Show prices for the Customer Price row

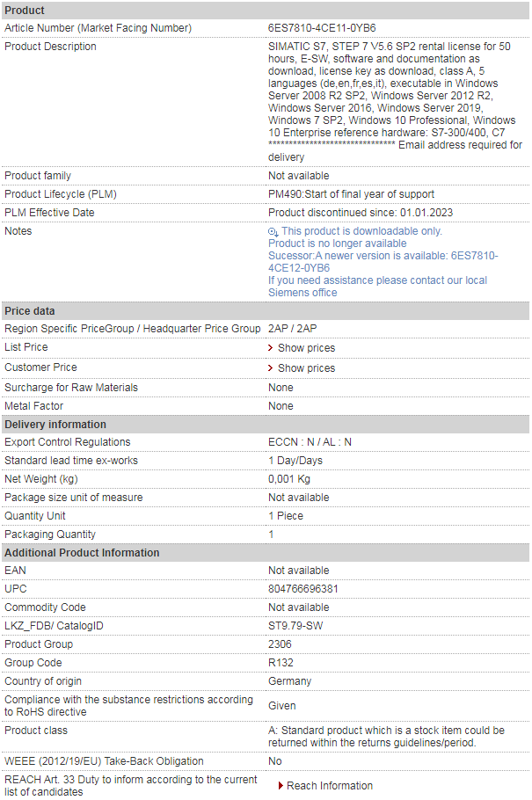point(306,368)
